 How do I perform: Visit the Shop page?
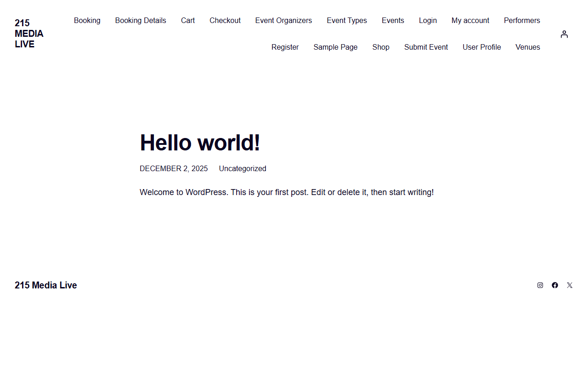click(381, 47)
